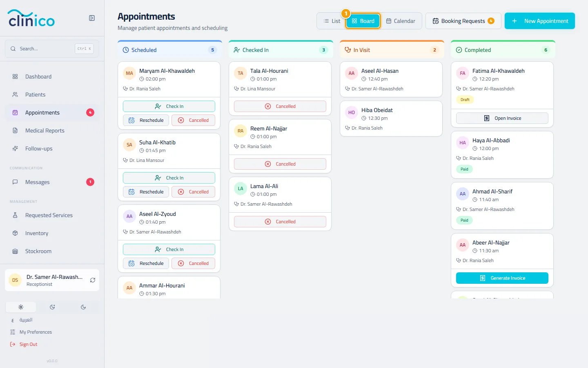
Task: Cancel Lama Al-Ali's appointment
Action: 280,222
